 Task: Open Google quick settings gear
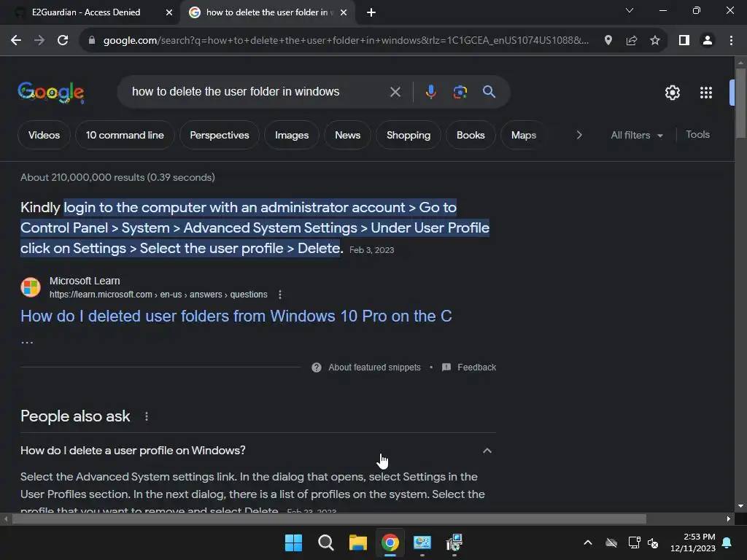coord(672,93)
